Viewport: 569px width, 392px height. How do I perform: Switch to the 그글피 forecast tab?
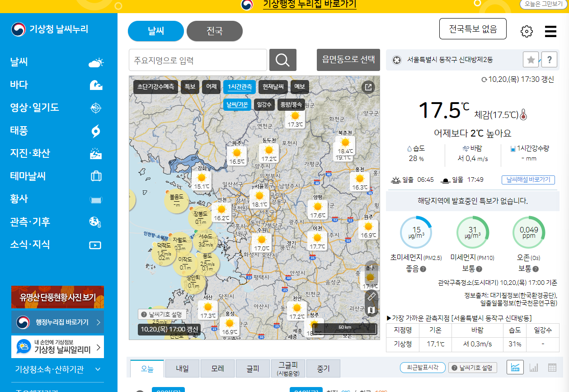pos(288,368)
